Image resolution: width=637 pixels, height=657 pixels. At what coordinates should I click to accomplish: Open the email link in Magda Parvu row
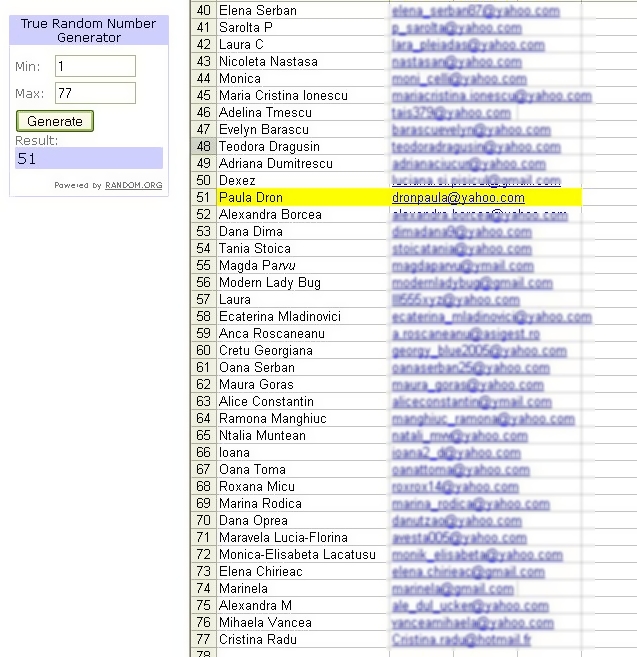coord(463,266)
